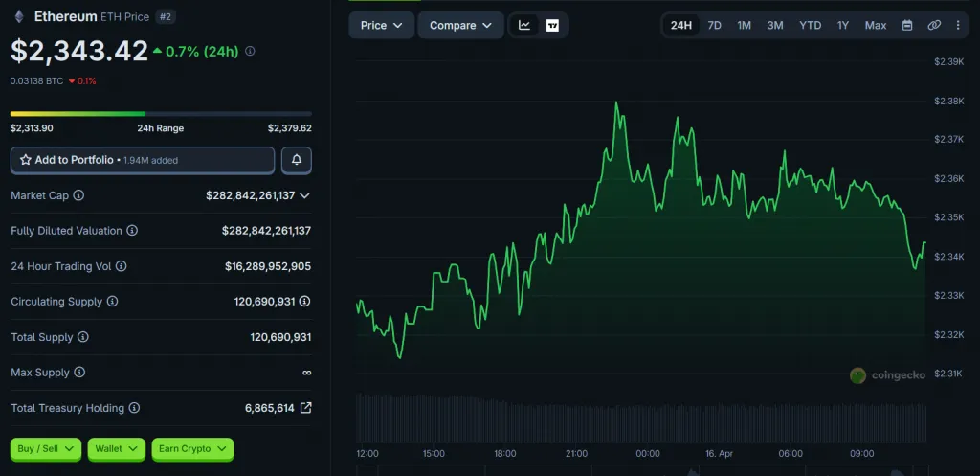Click the #2 rank badge
The height and width of the screenshot is (476, 980).
[x=165, y=17]
